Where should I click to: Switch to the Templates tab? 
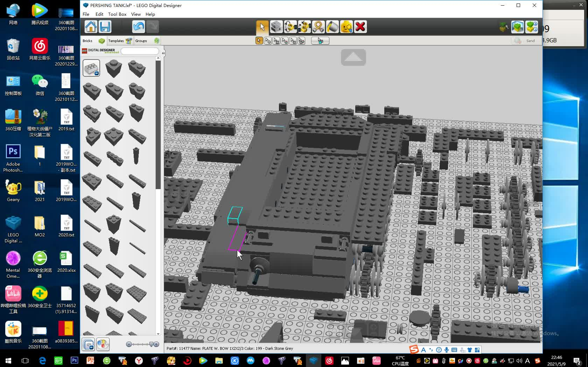(120, 41)
